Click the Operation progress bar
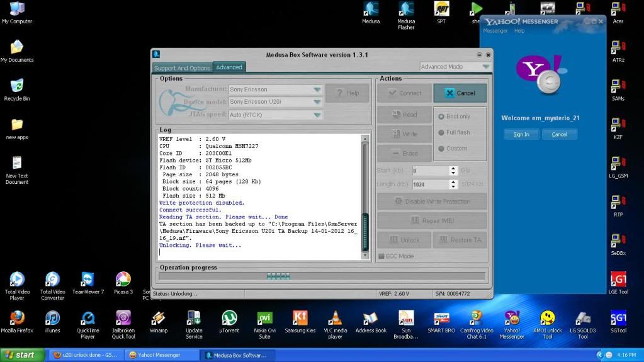644x362 pixels. 322,276
